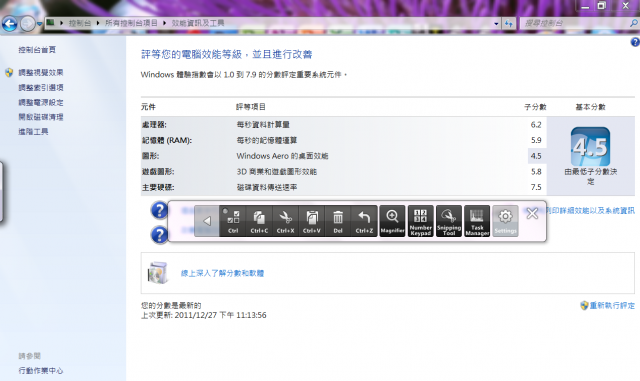
Task: Click the software box icon beside online link
Action: click(x=158, y=273)
